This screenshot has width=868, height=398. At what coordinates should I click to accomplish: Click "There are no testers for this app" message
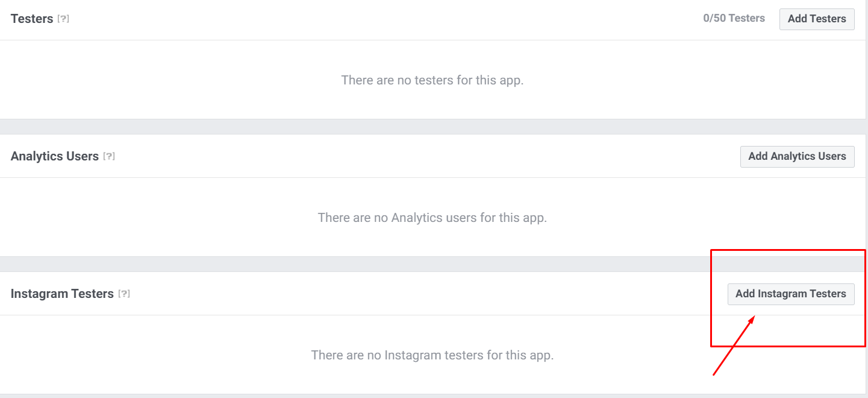[432, 80]
